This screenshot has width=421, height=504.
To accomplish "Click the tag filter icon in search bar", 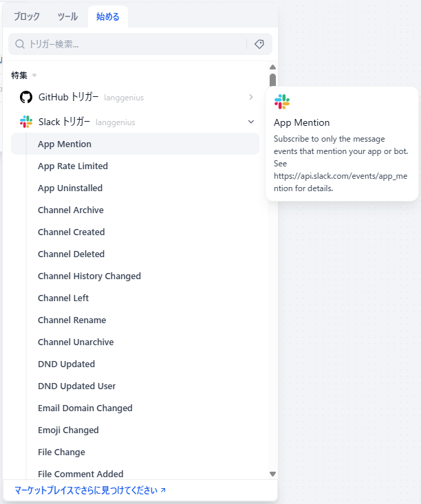I will [259, 44].
